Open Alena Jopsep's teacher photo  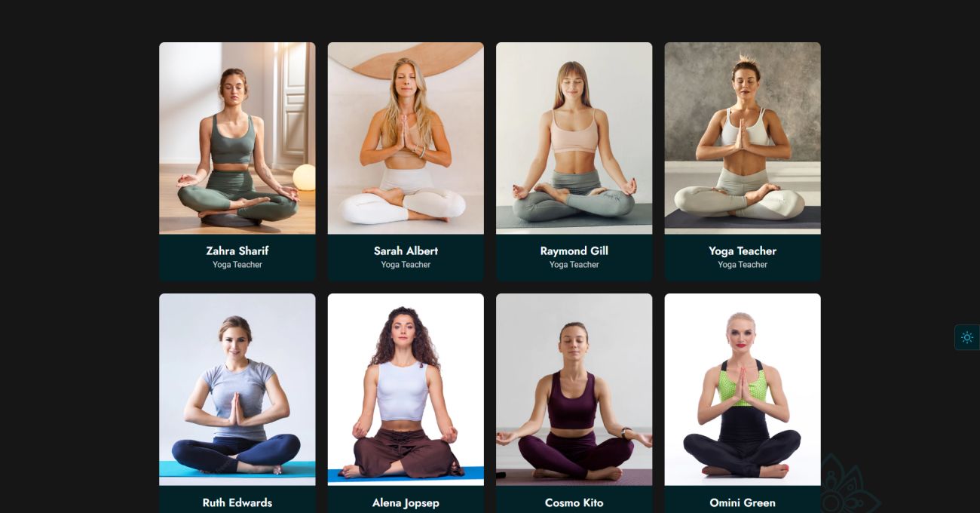tap(406, 389)
